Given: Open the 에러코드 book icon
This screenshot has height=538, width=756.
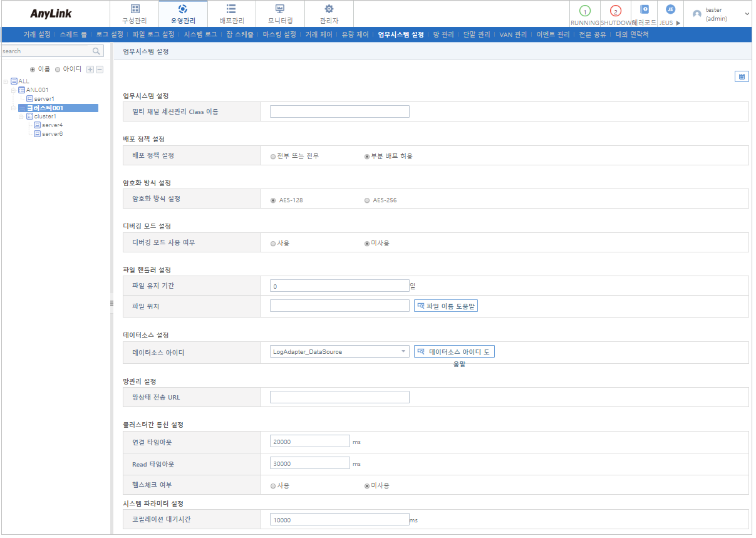Looking at the screenshot, I should click(645, 9).
